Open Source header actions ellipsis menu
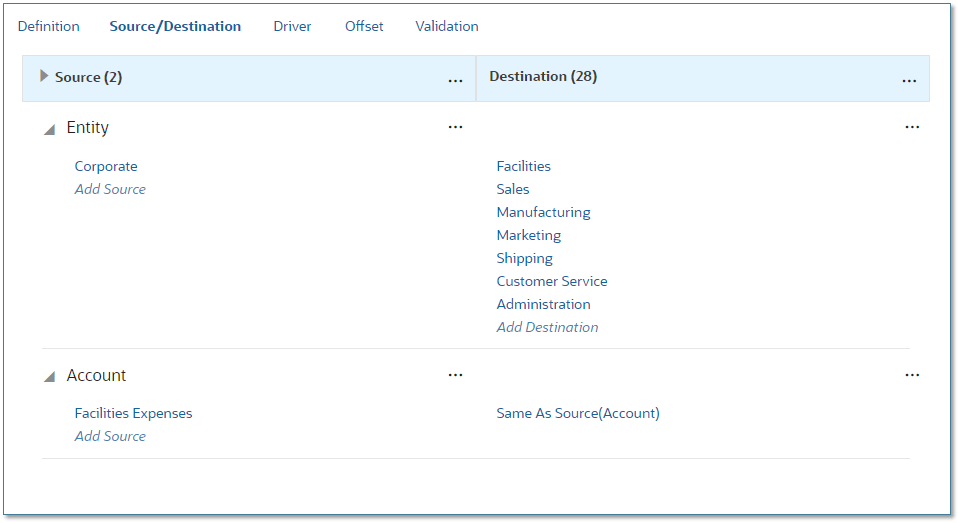This screenshot has width=958, height=523. click(x=455, y=80)
